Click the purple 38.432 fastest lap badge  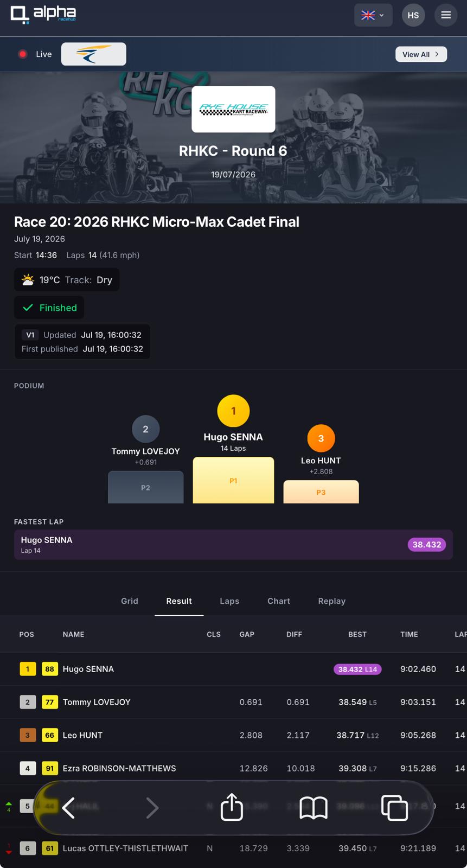[427, 545]
